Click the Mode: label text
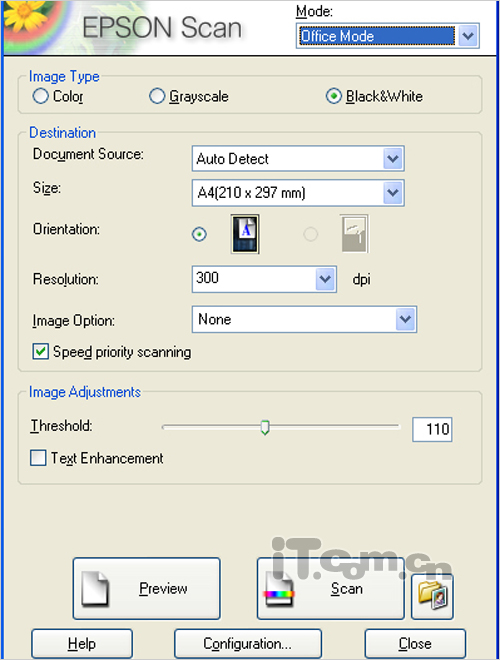This screenshot has width=500, height=660. [x=314, y=11]
